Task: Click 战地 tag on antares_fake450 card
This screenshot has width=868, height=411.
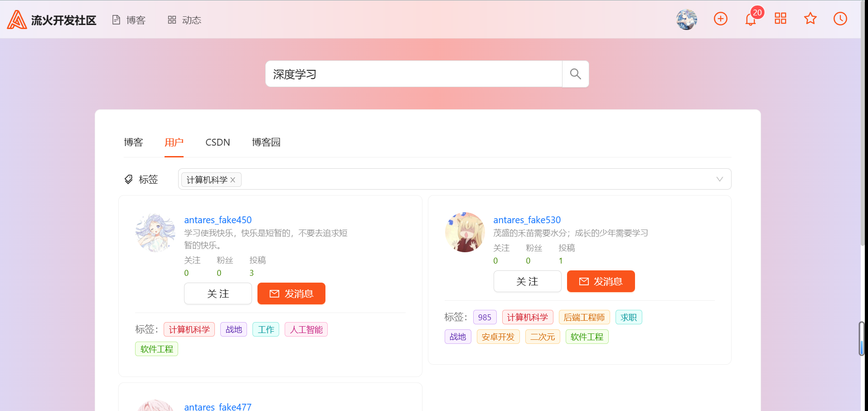Action: pyautogui.click(x=233, y=329)
